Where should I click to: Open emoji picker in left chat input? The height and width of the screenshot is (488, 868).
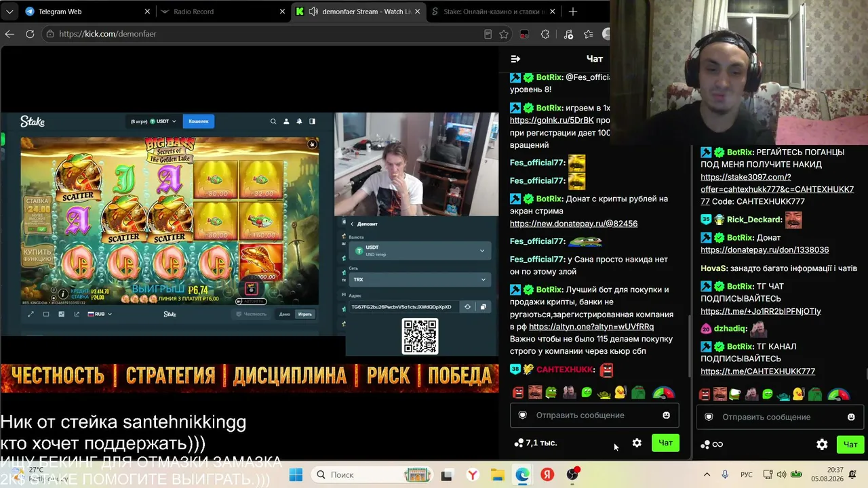[x=666, y=415]
